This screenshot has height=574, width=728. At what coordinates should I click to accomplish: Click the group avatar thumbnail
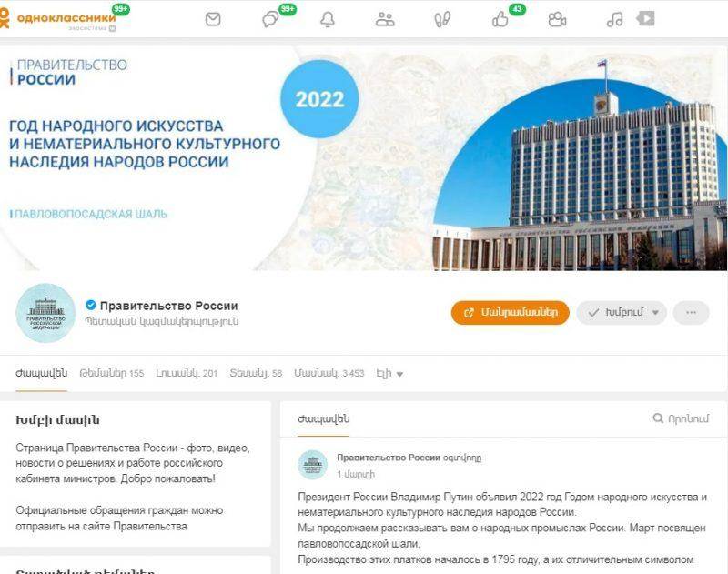pyautogui.click(x=45, y=313)
